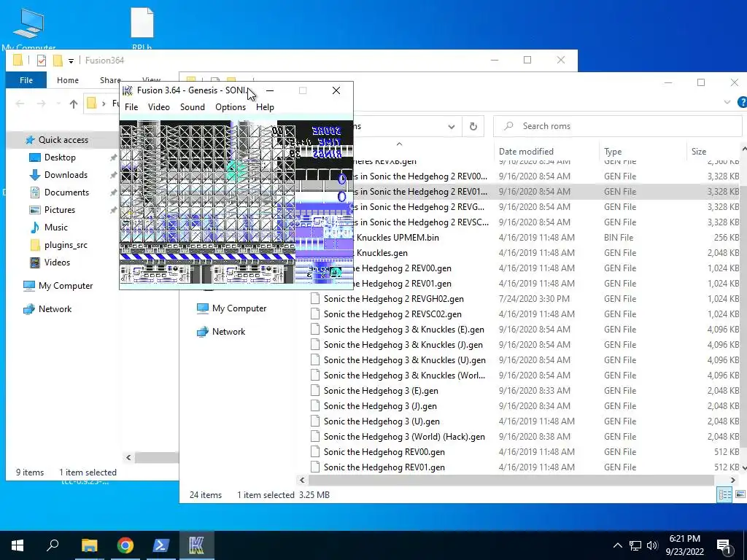Image resolution: width=747 pixels, height=560 pixels.
Task: Open the Windows Start menu
Action: (x=18, y=545)
